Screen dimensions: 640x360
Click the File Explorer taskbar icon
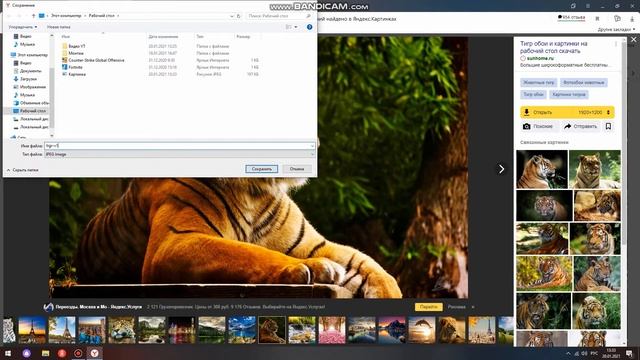(45, 353)
